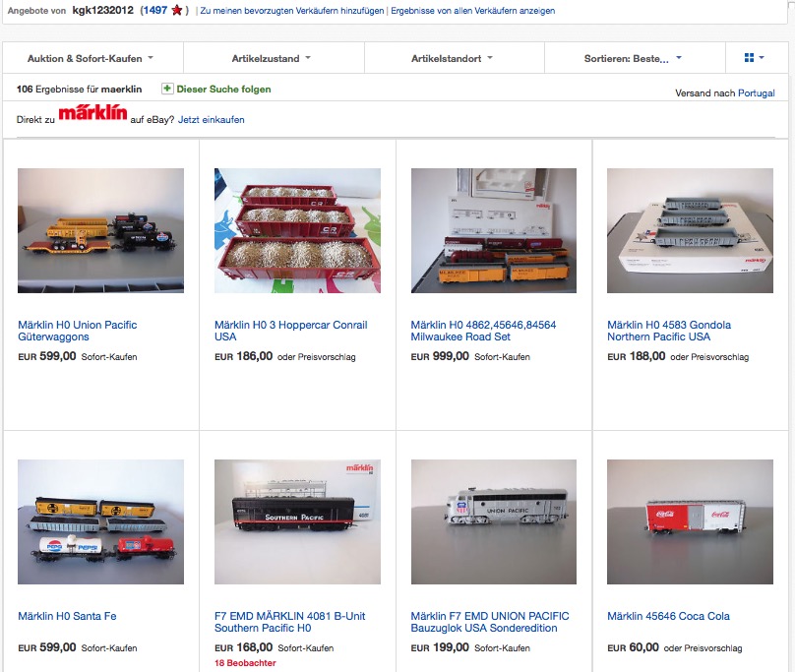Show results from all sellers
The image size is (795, 672).
point(472,11)
